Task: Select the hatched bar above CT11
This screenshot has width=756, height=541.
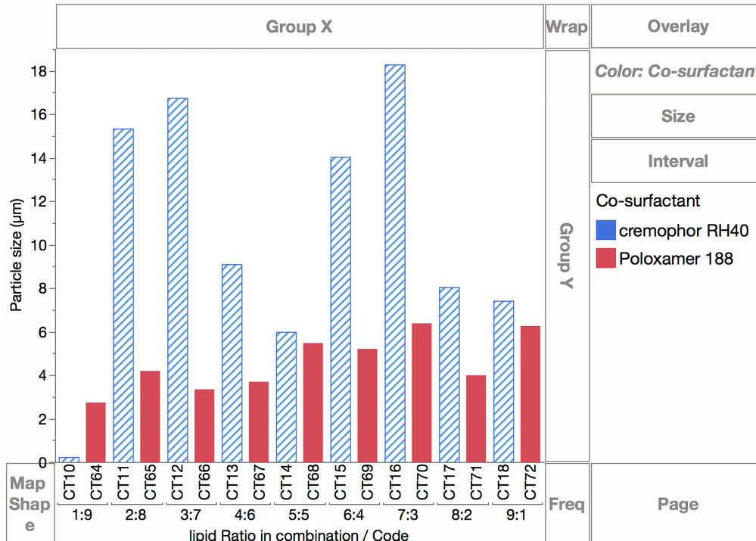Action: (123, 296)
